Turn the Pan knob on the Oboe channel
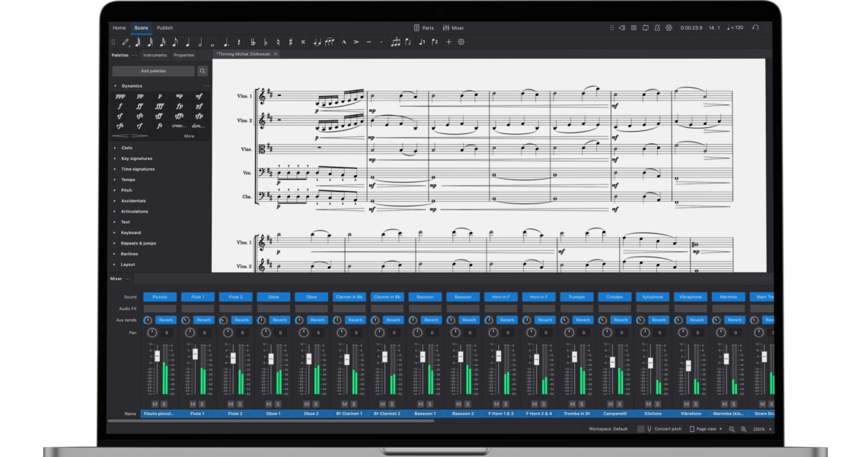This screenshot has height=457, width=868. tap(264, 332)
